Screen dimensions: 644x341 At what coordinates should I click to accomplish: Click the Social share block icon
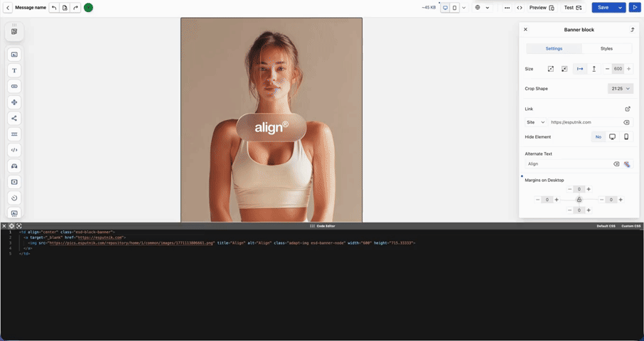pos(14,118)
